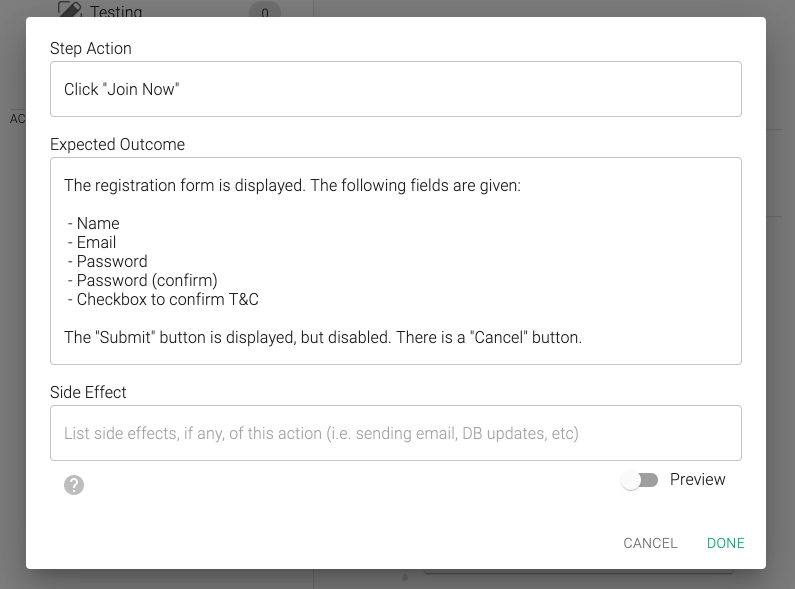Screen dimensions: 795x589
Task: Place cursor on the "- Name" line
Action: [x=94, y=223]
